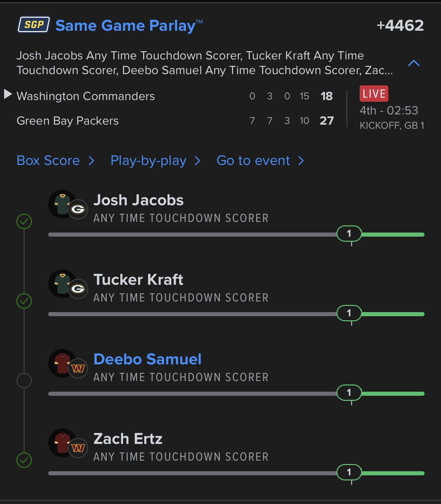Click the +4462 odds value
The height and width of the screenshot is (504, 441).
[x=400, y=25]
